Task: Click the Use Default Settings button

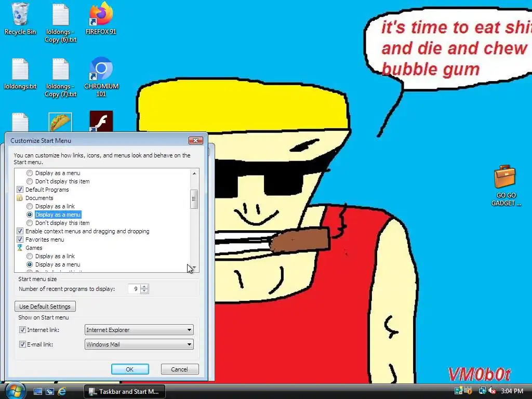Action: [x=45, y=306]
